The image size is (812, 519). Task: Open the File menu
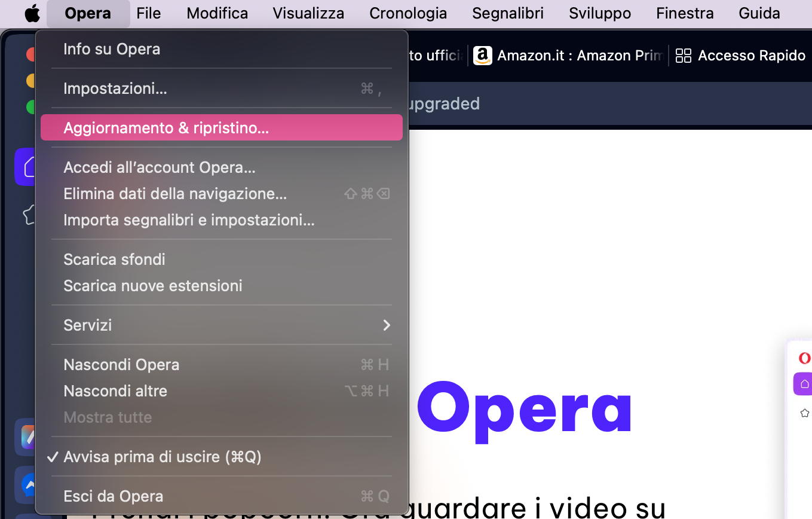coord(149,13)
